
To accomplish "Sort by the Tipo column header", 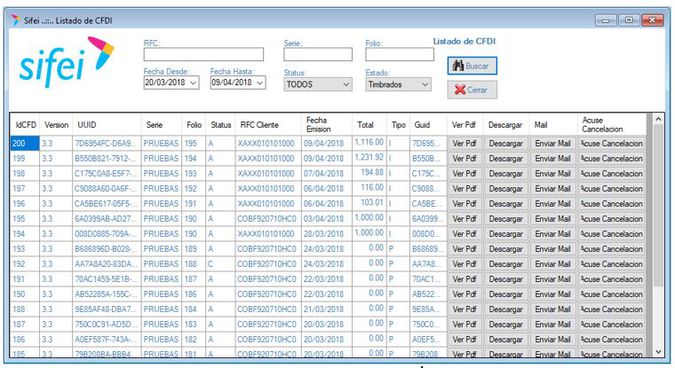I will point(398,125).
